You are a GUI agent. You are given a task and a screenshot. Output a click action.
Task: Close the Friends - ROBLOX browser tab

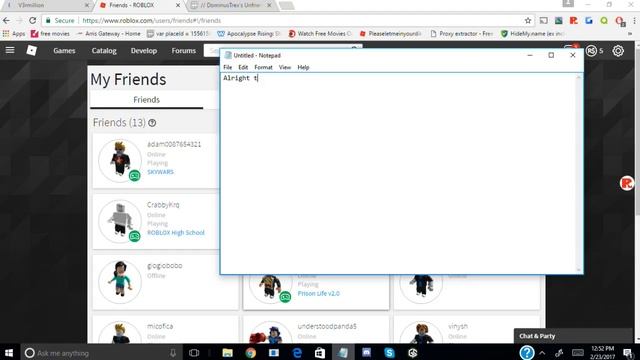pyautogui.click(x=178, y=5)
